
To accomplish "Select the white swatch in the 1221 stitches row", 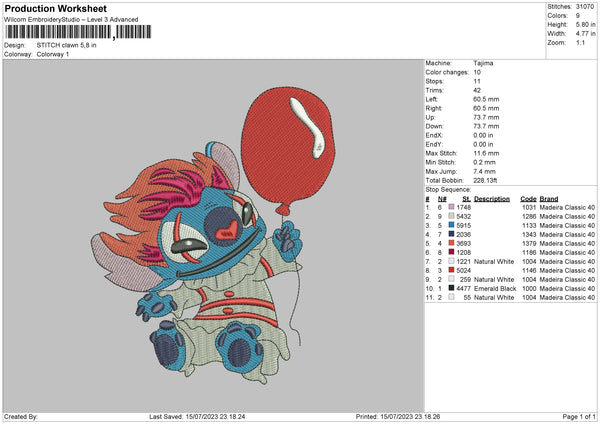I will (x=452, y=261).
